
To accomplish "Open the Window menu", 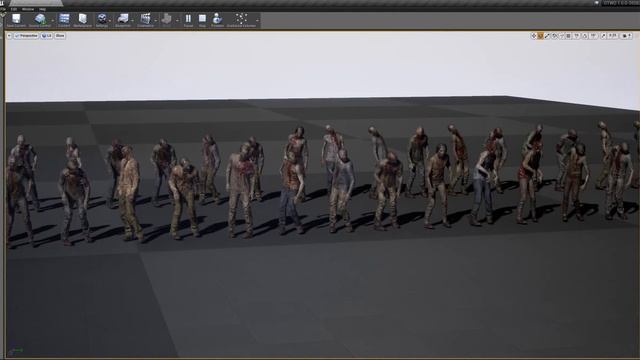I will point(28,9).
